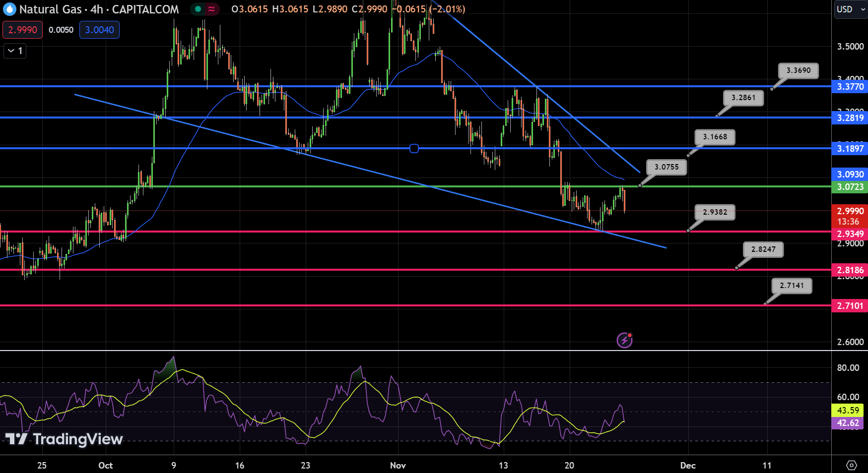868x473 pixels.
Task: Click the 2.6000 price scale label
Action: (850, 342)
